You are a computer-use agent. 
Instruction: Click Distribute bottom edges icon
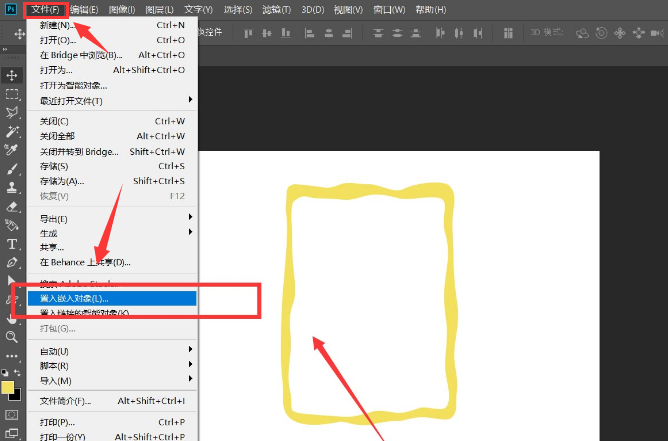point(416,33)
